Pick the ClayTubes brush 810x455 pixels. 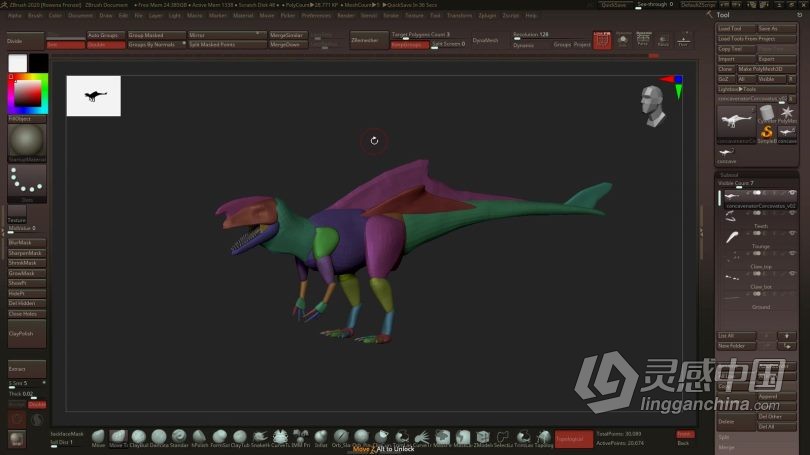pos(240,437)
